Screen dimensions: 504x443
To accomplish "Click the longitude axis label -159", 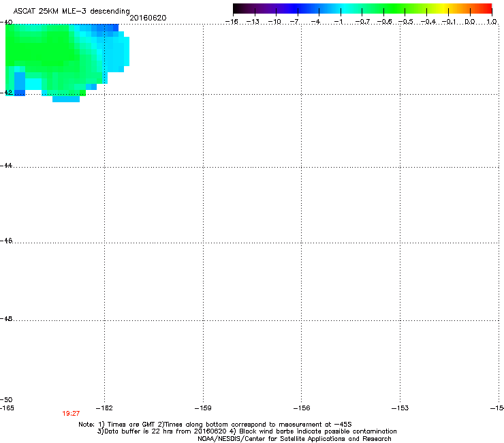I will click(x=203, y=408).
